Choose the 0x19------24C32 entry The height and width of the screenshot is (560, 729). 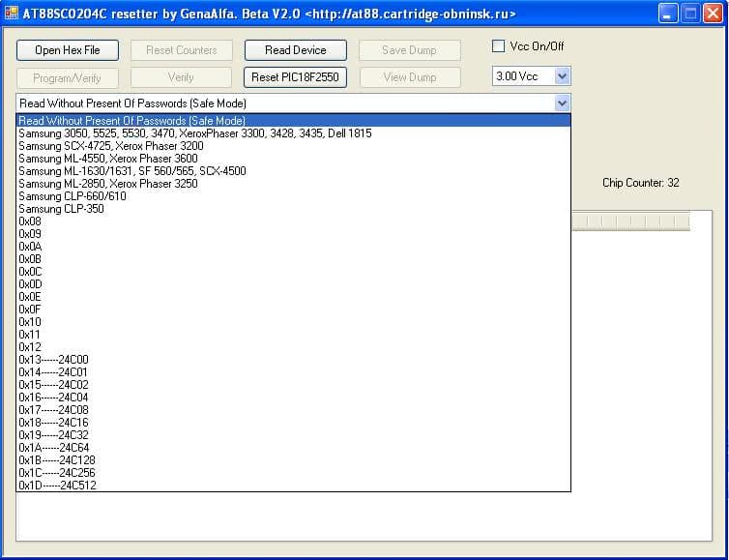[293, 435]
